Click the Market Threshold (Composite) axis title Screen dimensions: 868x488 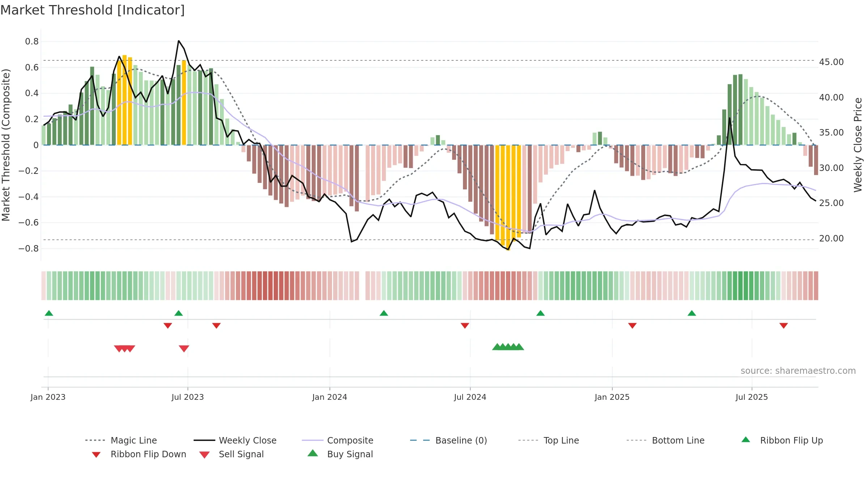point(6,145)
